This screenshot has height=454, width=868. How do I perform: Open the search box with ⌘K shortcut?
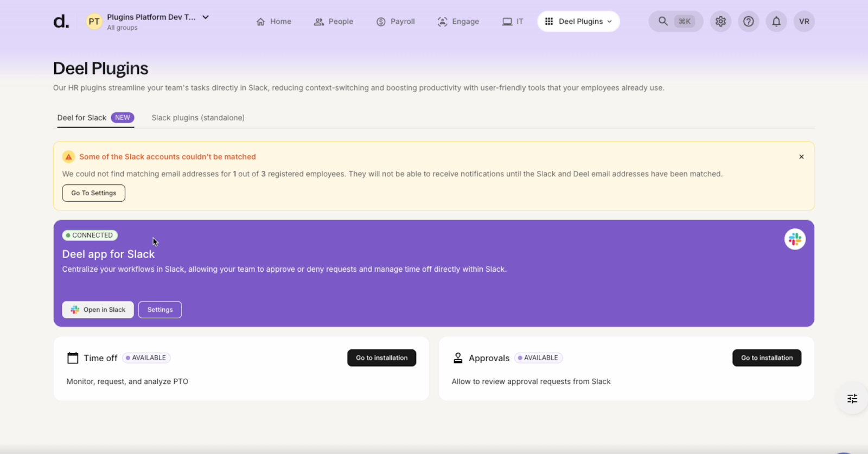675,22
